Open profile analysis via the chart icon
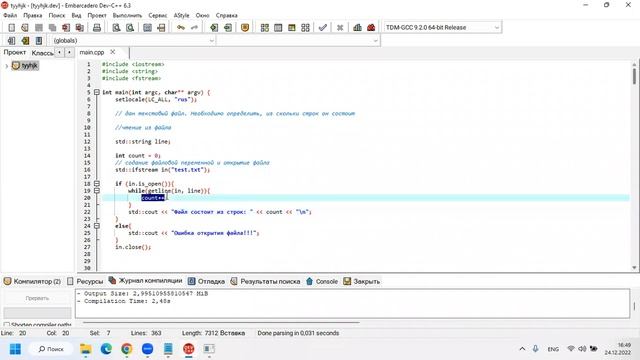Viewport: 640px width, 360px height. pos(357,28)
